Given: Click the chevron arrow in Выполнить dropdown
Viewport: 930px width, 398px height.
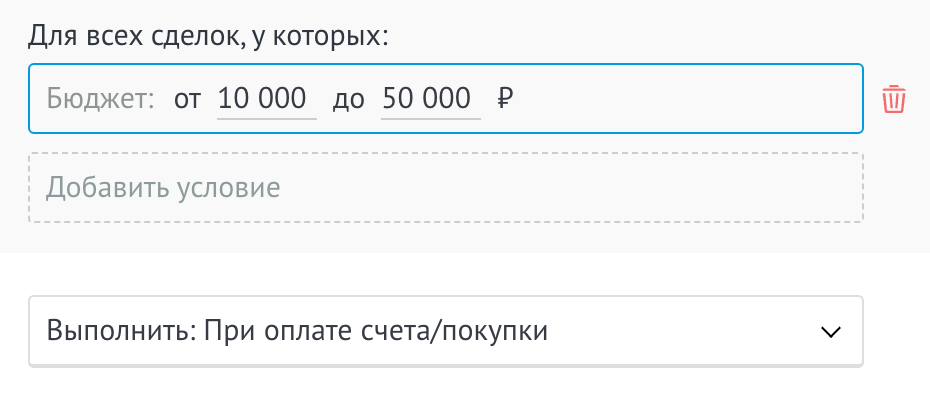Looking at the screenshot, I should pyautogui.click(x=830, y=332).
